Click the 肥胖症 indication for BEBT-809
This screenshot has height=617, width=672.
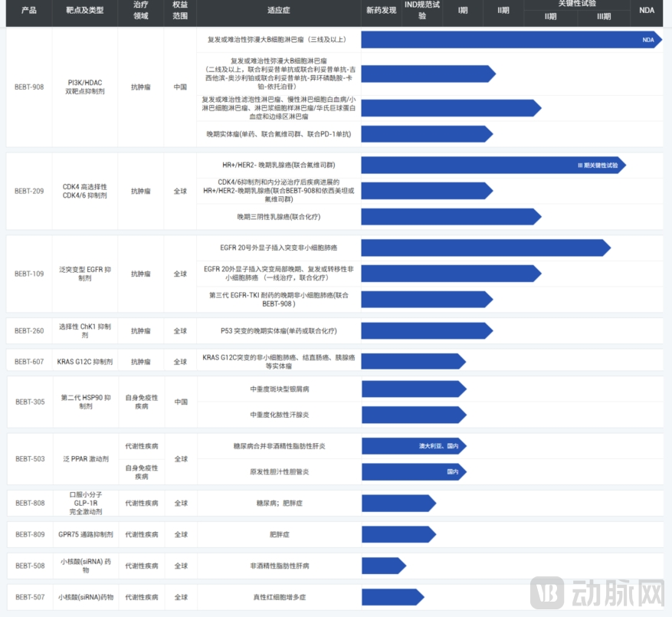click(x=278, y=534)
